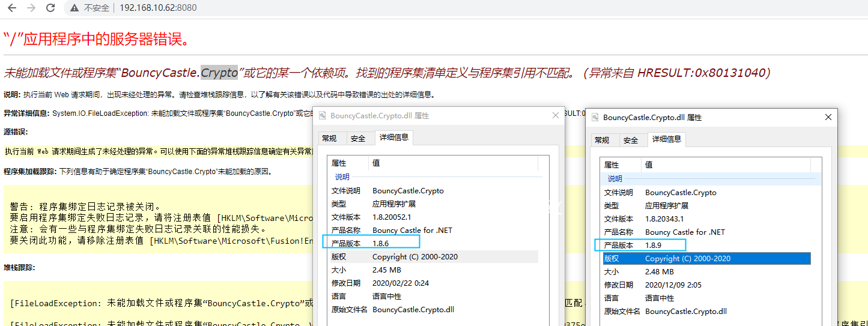Open the 安全 tab in the right properties dialog
Screen dimensions: 868x326
(631, 140)
